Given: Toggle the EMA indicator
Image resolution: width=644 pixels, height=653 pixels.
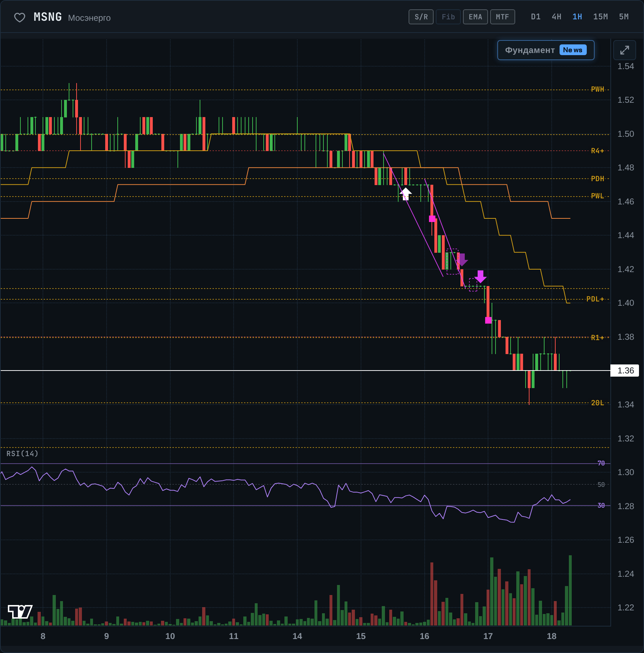Looking at the screenshot, I should pyautogui.click(x=475, y=17).
